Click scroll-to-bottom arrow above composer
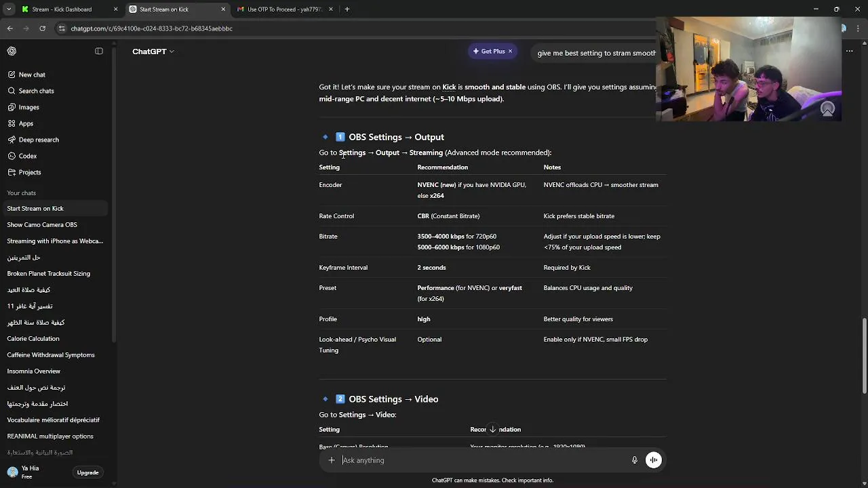 pyautogui.click(x=492, y=429)
